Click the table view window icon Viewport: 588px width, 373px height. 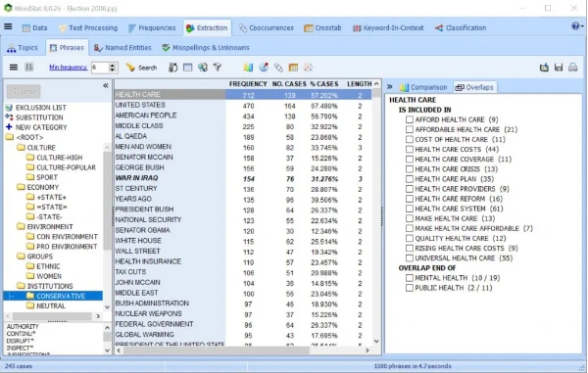click(x=187, y=68)
